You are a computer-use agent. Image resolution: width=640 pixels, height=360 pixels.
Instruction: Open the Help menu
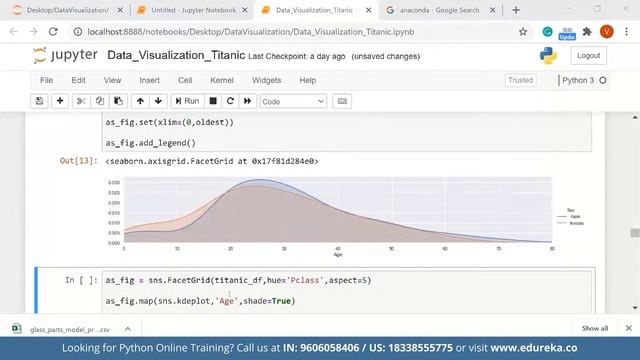click(x=307, y=80)
